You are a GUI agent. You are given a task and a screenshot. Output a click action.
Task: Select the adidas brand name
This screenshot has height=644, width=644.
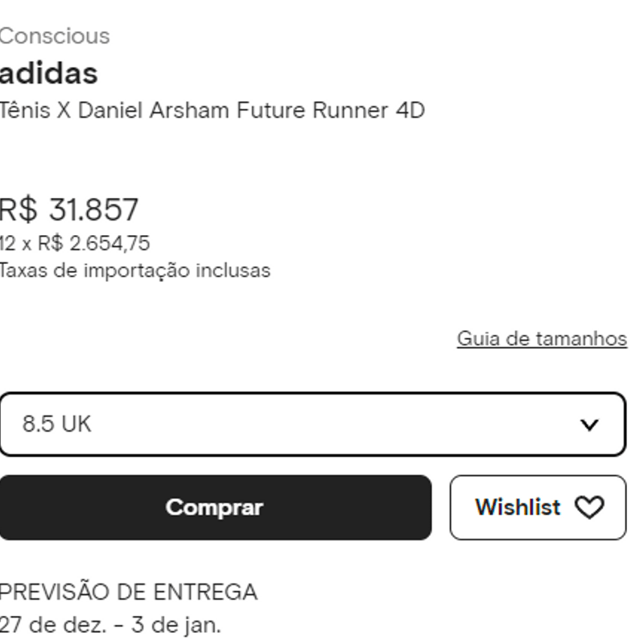click(x=48, y=74)
